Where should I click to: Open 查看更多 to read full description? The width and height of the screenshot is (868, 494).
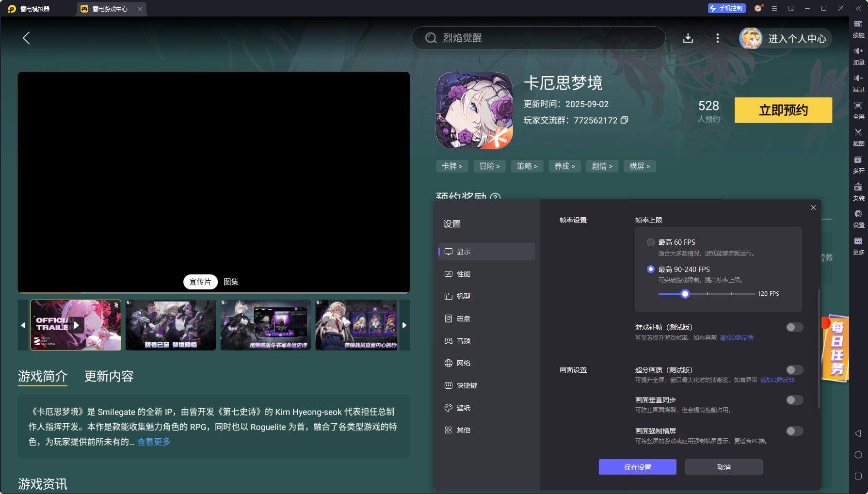153,442
